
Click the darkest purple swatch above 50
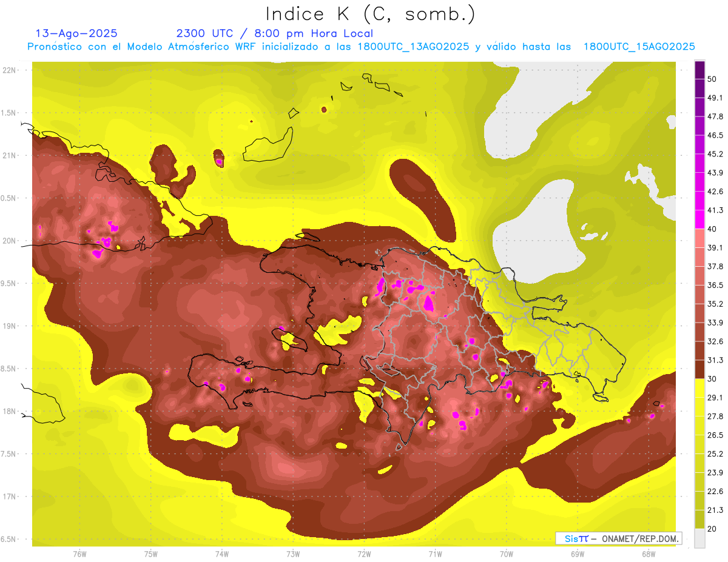click(x=699, y=70)
